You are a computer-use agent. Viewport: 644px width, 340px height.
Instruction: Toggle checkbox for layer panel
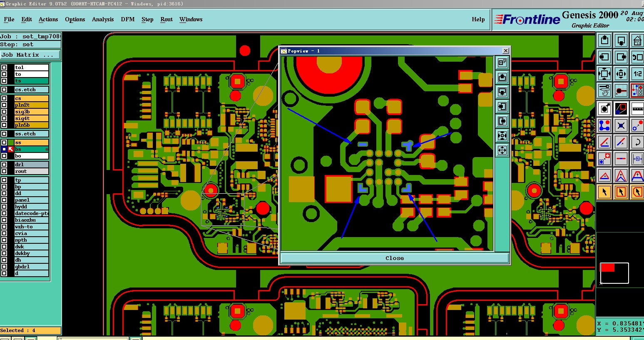click(x=4, y=200)
